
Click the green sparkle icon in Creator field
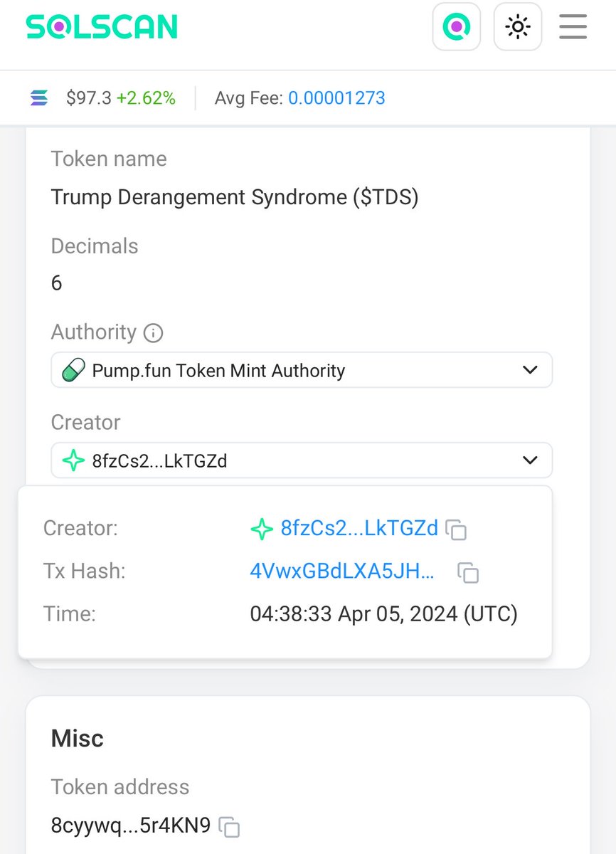point(73,460)
